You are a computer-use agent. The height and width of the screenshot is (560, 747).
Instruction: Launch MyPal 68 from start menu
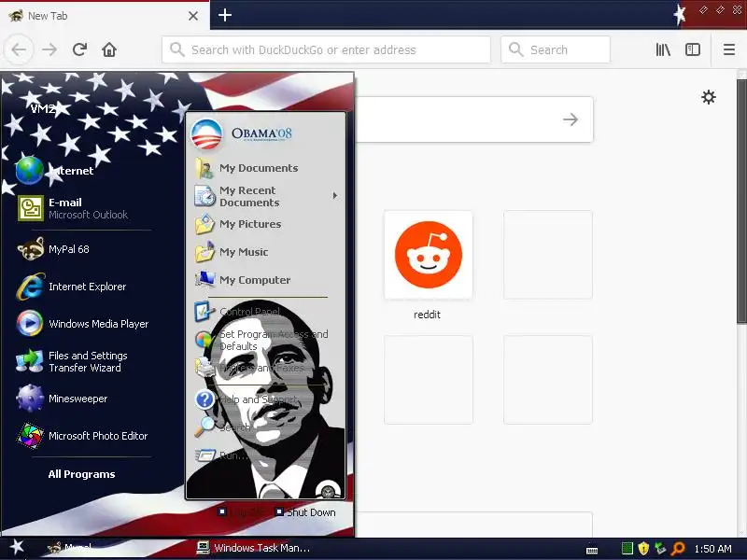tap(54, 249)
